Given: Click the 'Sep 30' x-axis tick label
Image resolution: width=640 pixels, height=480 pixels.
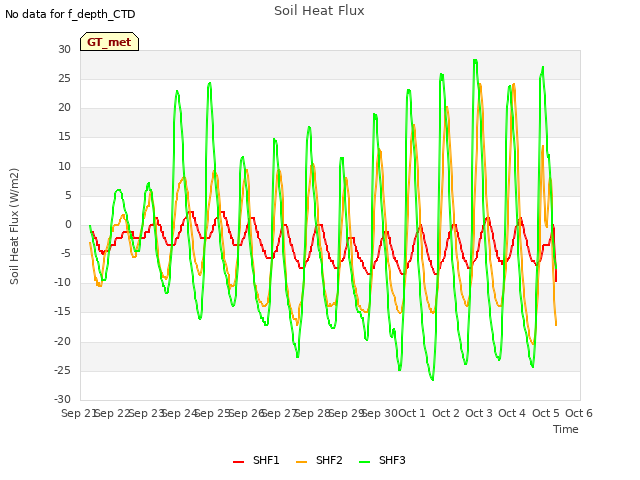Looking at the screenshot, I should tap(380, 413).
